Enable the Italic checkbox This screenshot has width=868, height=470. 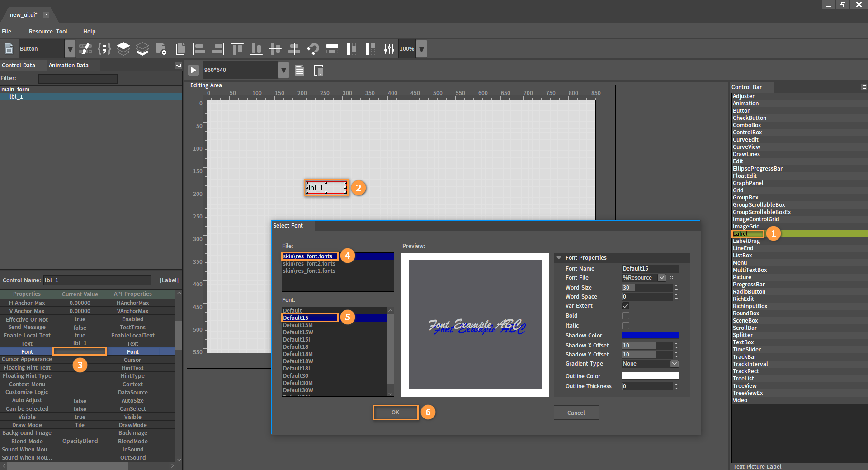626,326
